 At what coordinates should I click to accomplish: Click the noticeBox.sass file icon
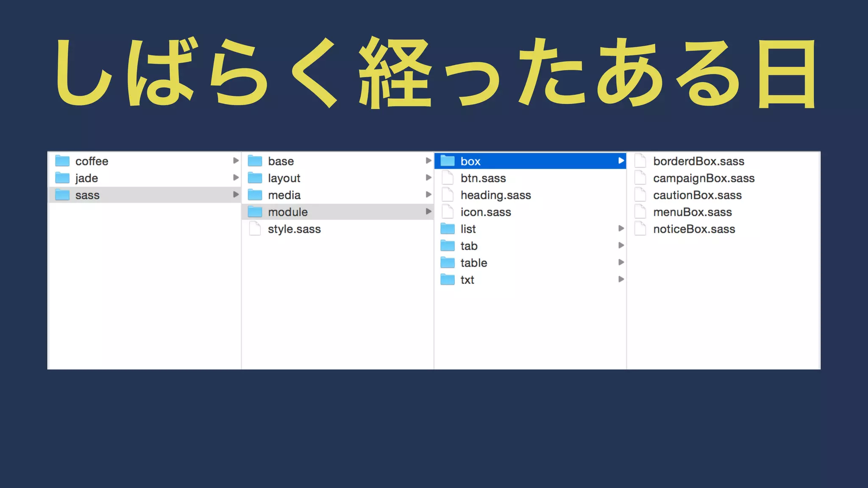click(640, 229)
